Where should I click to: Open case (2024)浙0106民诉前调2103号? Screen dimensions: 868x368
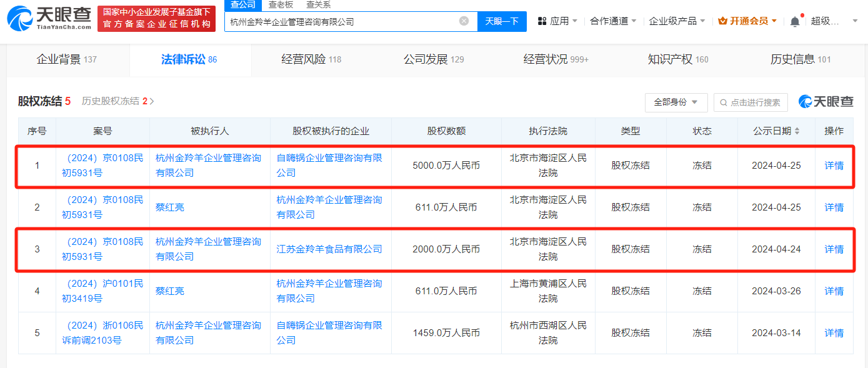click(x=102, y=333)
